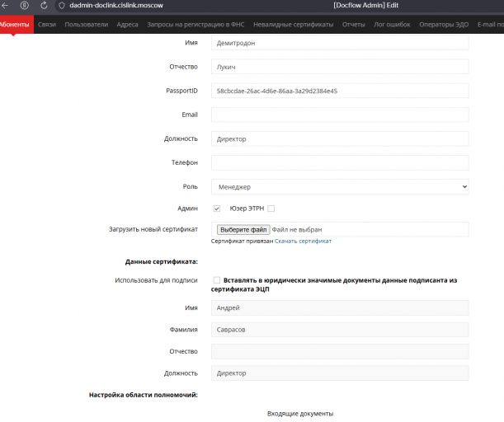Click the Выберите файл button
Image resolution: width=504 pixels, height=422 pixels.
pyautogui.click(x=243, y=230)
